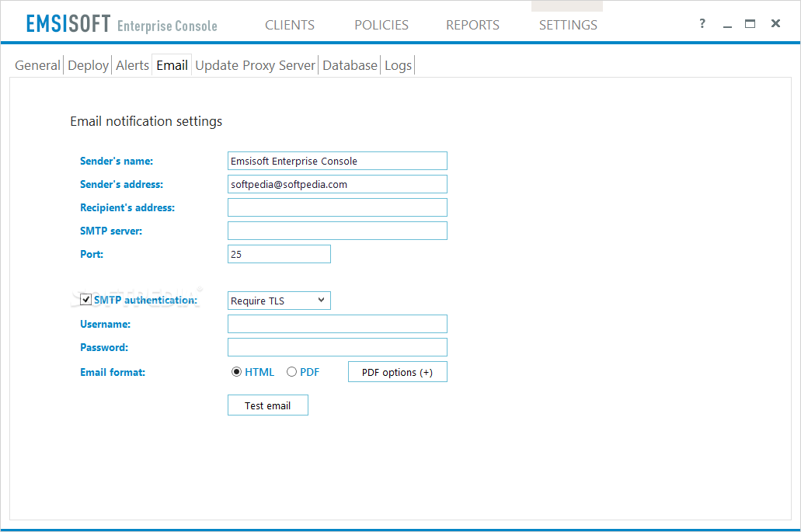Click the Sender's address input field
The height and width of the screenshot is (532, 801).
(337, 184)
